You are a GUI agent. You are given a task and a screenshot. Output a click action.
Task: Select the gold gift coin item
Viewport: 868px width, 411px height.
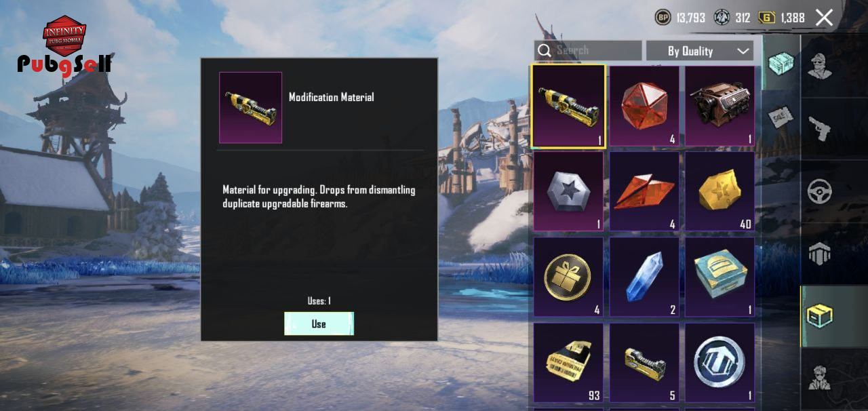tap(568, 277)
